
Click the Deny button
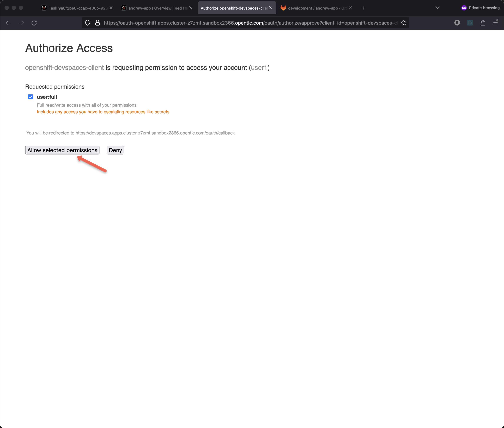(115, 150)
